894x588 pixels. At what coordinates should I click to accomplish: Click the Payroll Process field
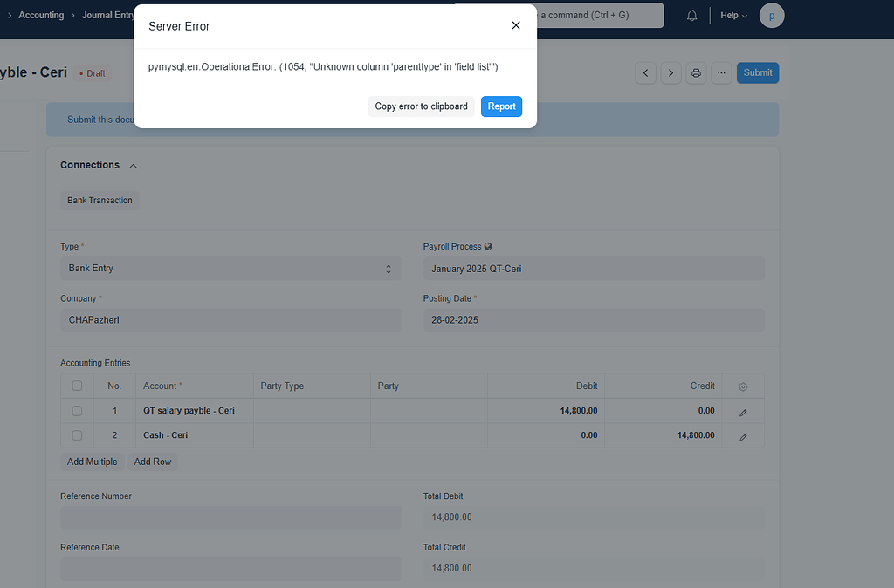(x=594, y=269)
